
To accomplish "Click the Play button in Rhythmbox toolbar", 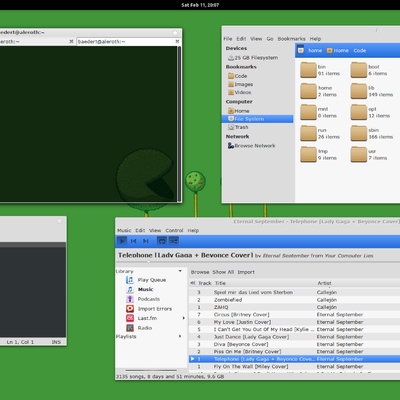I will 122,241.
